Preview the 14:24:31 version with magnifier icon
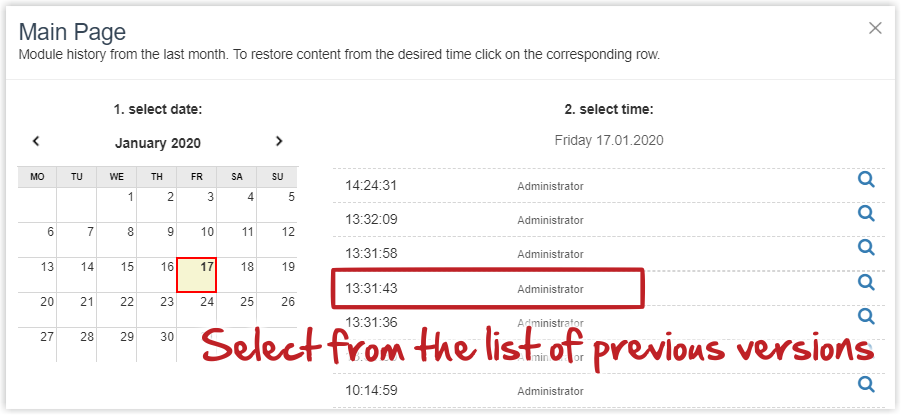The width and height of the screenshot is (901, 415). tap(866, 180)
